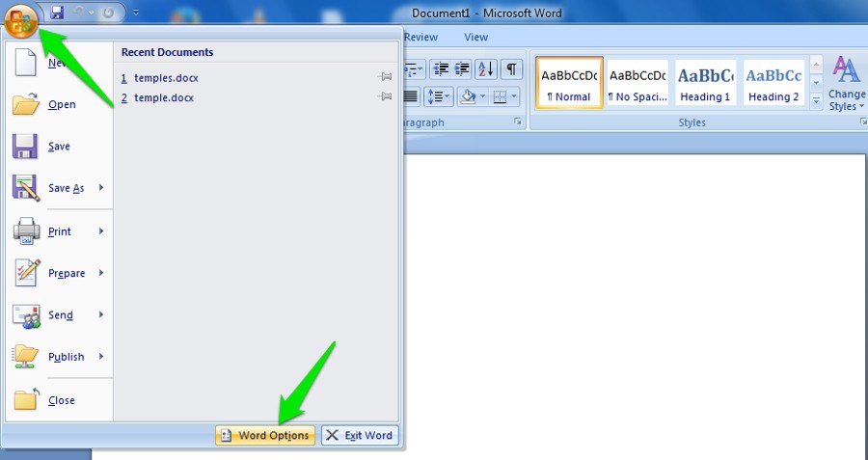Switch to the View ribbon tab

pos(475,37)
